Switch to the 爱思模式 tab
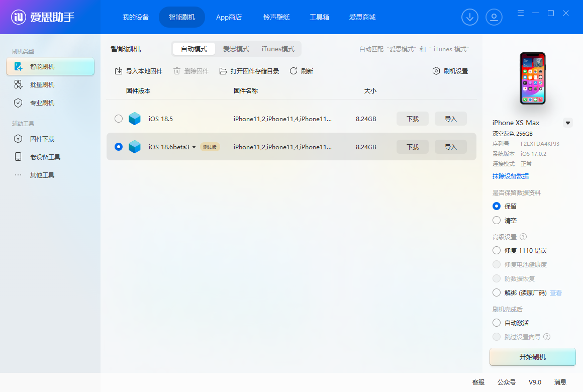583x392 pixels. click(236, 49)
